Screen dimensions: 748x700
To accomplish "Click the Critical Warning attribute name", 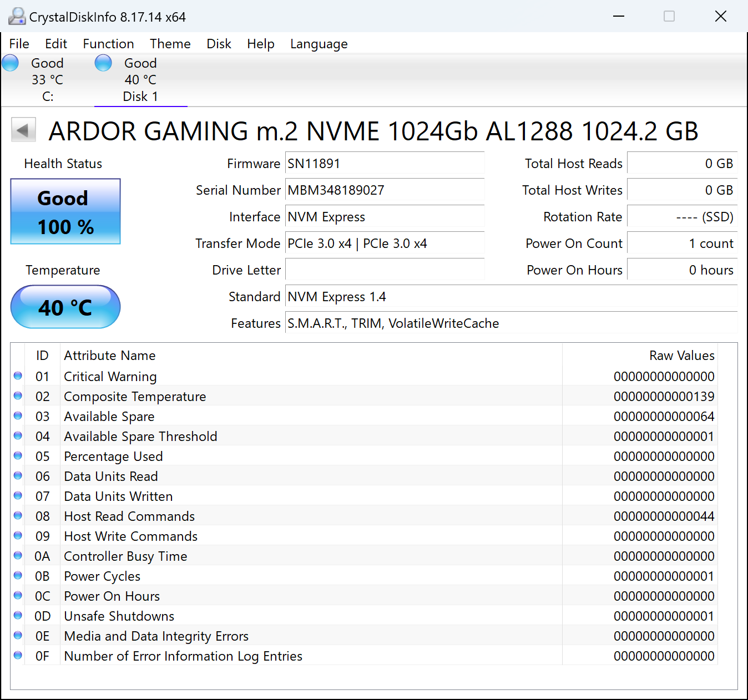I will 110,377.
